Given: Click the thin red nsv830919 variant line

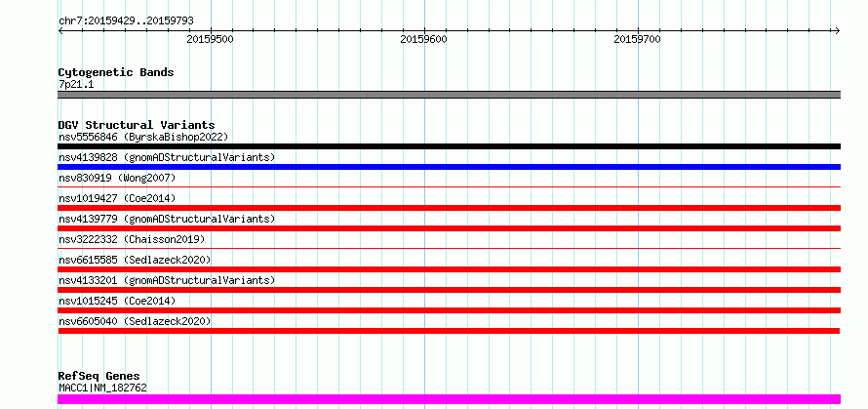Looking at the screenshot, I should click(x=449, y=187).
